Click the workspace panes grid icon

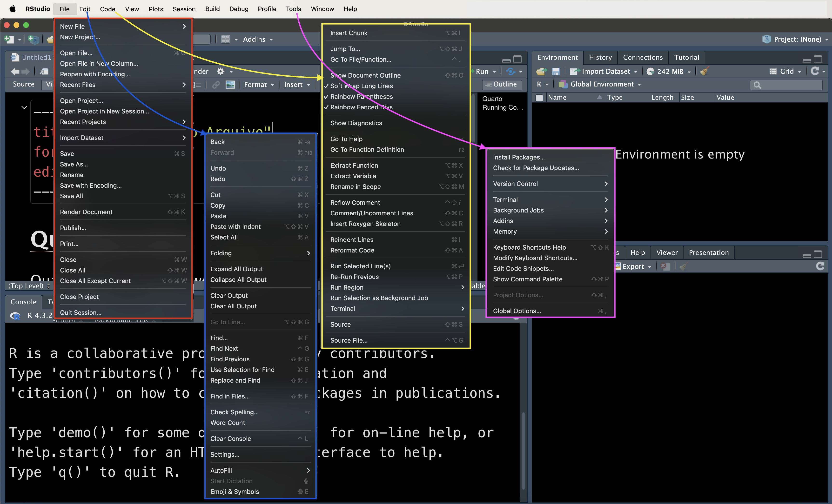pos(226,40)
